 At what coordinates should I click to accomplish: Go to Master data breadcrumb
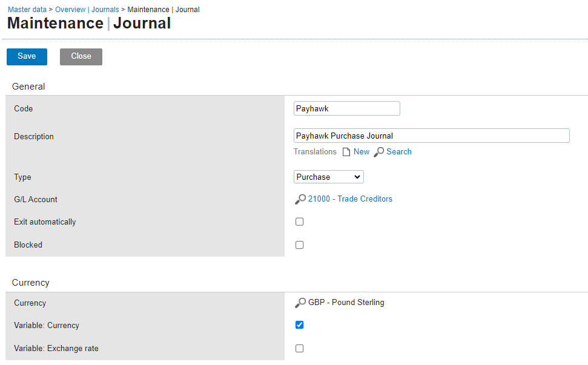pyautogui.click(x=27, y=10)
